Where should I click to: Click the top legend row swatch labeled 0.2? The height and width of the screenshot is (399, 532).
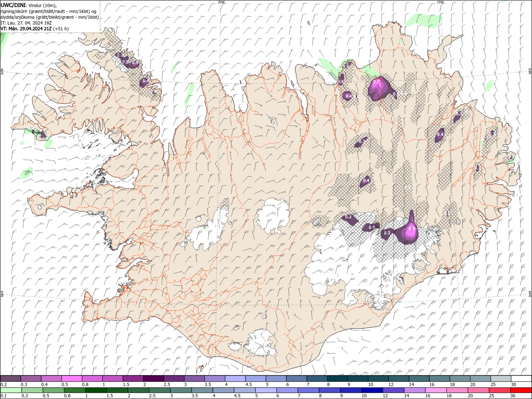tap(10, 379)
